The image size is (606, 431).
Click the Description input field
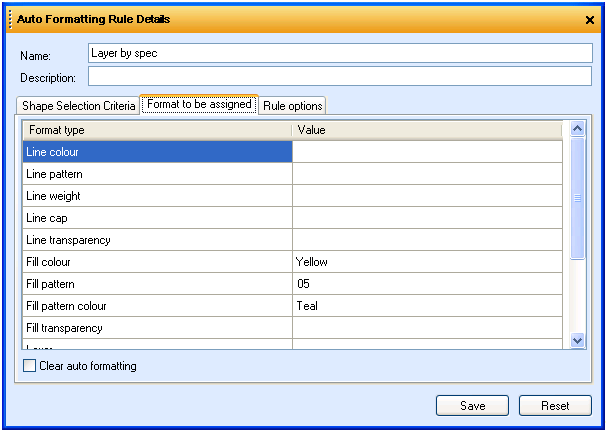(340, 76)
